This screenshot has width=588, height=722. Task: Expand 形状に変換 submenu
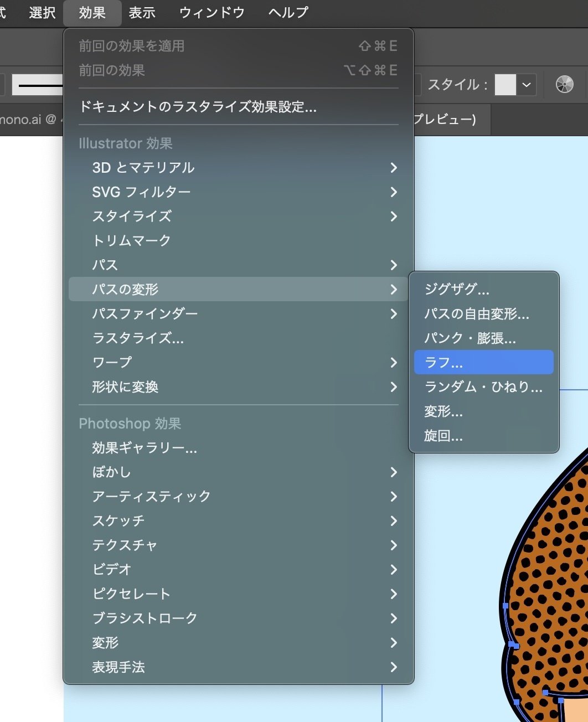point(239,386)
